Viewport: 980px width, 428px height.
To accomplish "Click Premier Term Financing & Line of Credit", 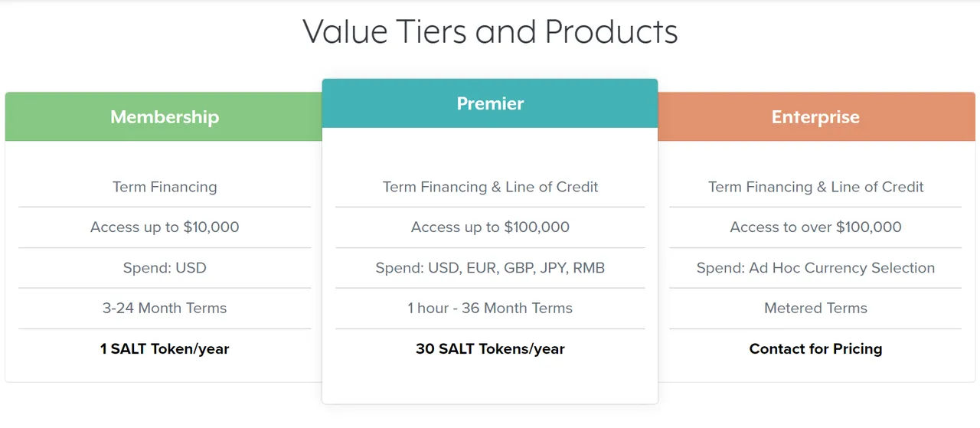I will [490, 187].
